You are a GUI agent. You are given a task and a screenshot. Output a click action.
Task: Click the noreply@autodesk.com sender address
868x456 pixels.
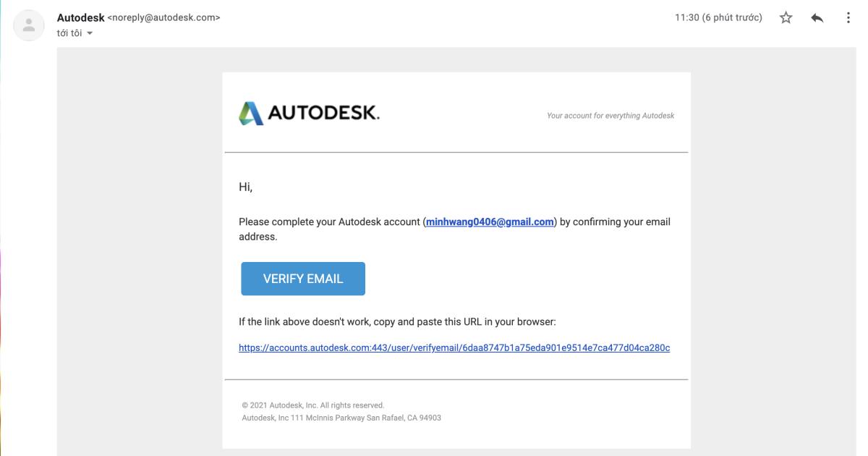pos(163,17)
